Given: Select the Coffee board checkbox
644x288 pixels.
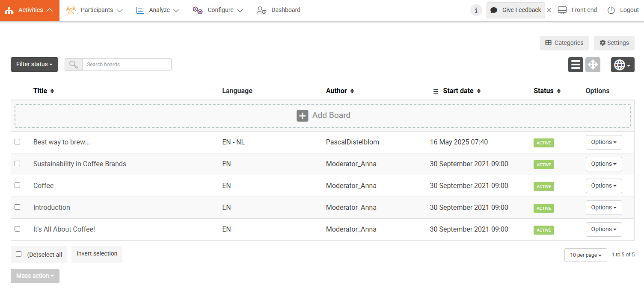Looking at the screenshot, I should pos(18,185).
